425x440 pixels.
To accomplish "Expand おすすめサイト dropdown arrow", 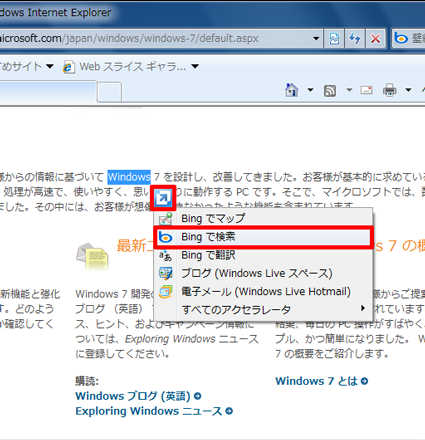I will point(50,66).
